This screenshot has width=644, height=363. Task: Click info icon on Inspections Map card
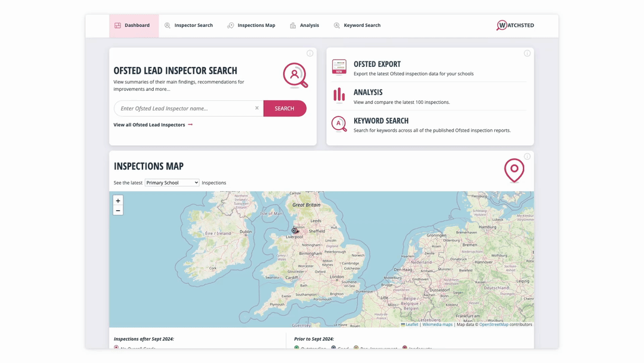(x=527, y=156)
